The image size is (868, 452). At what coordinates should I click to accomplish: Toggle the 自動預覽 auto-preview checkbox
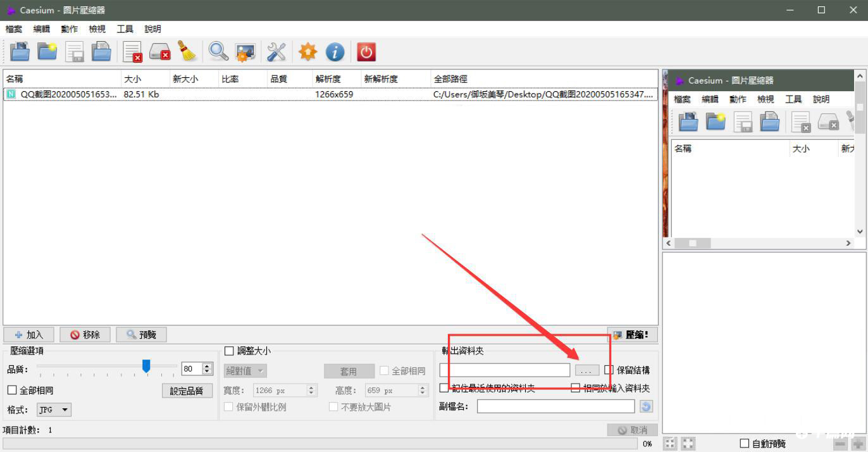pos(744,444)
